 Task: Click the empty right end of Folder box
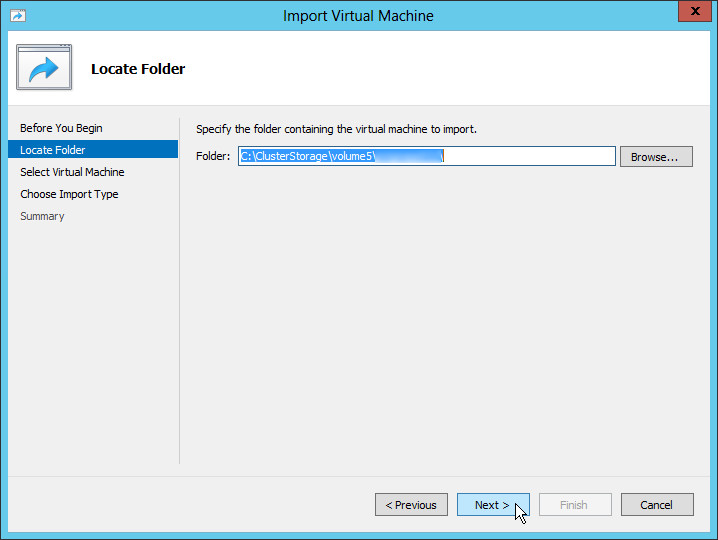coord(540,156)
